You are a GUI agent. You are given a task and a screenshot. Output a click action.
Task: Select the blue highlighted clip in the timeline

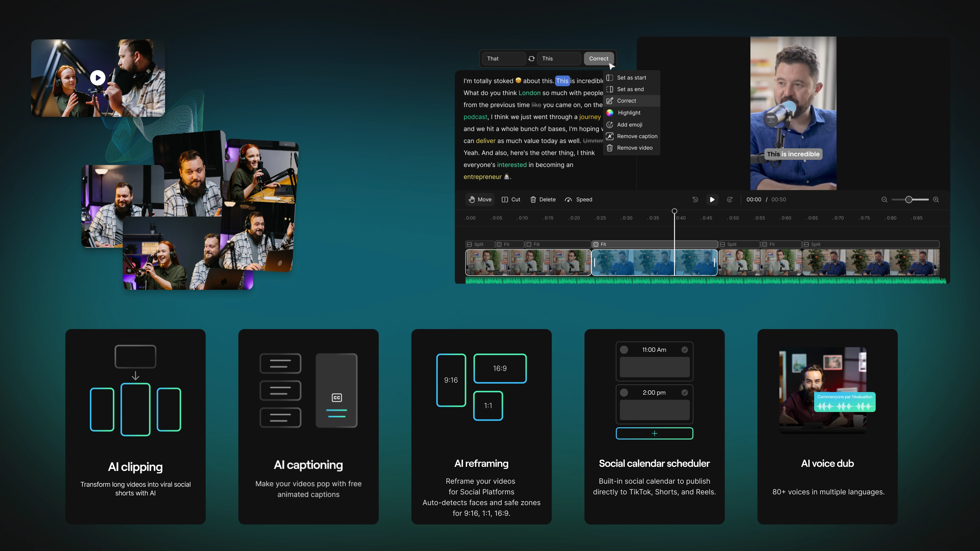click(654, 262)
